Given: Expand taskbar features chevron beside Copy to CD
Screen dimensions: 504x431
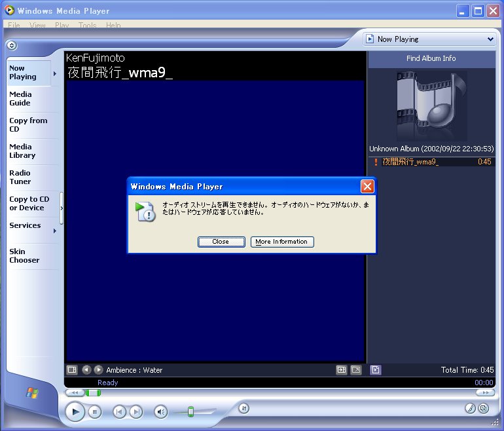Looking at the screenshot, I should pyautogui.click(x=62, y=208).
